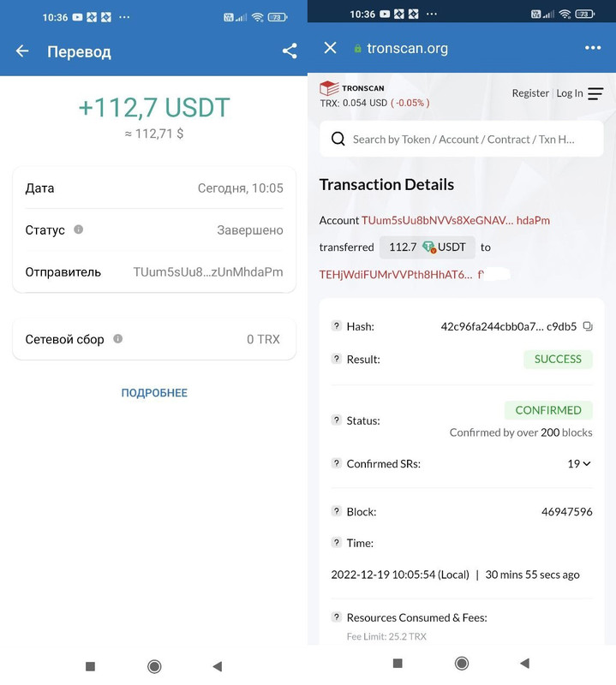616x685 pixels.
Task: Tap help icon beside Resources Consumed & Fees
Action: [x=336, y=616]
